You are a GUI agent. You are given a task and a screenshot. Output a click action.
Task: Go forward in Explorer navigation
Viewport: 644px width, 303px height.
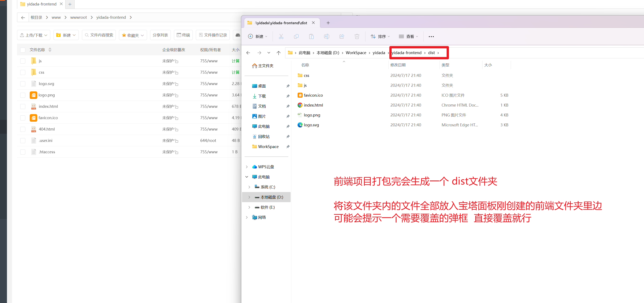coord(259,53)
